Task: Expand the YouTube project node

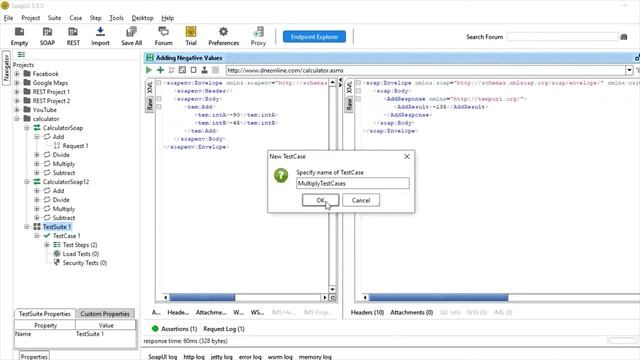Action: 17,110
